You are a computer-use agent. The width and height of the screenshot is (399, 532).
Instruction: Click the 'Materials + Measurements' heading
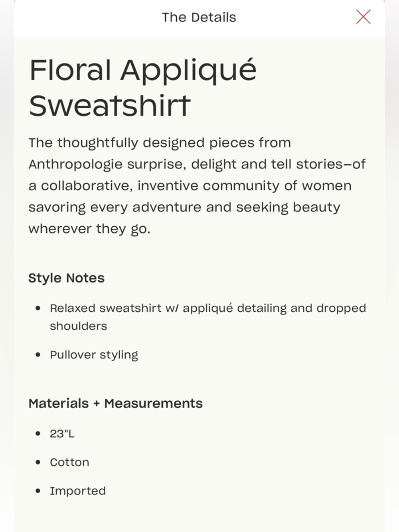[x=115, y=403]
